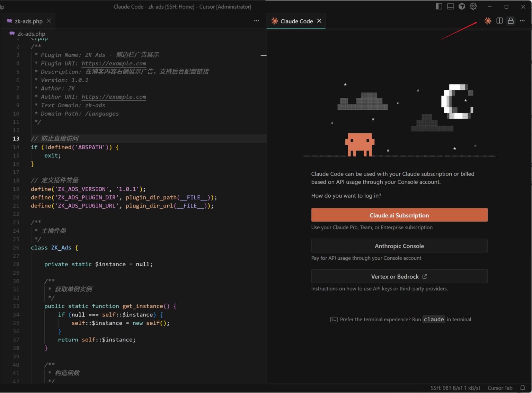Screen dimensions: 532x393
Task: Click the zk-ads.php breadcrumb item
Action: click(31, 34)
